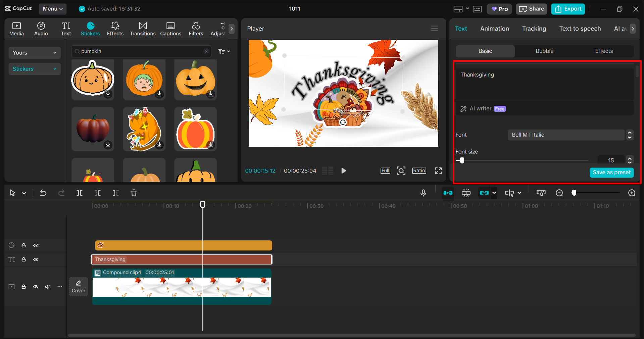Click the Delete icon above the timeline
The image size is (644, 339).
click(x=134, y=193)
